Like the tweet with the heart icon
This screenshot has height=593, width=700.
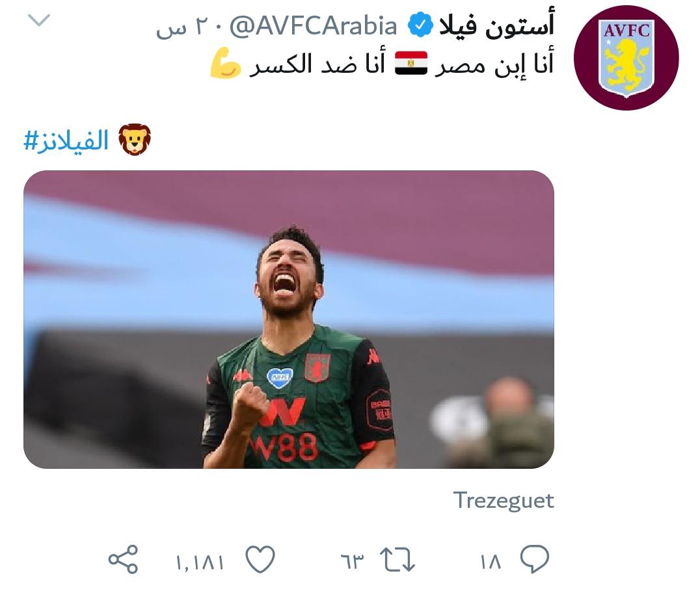[260, 559]
